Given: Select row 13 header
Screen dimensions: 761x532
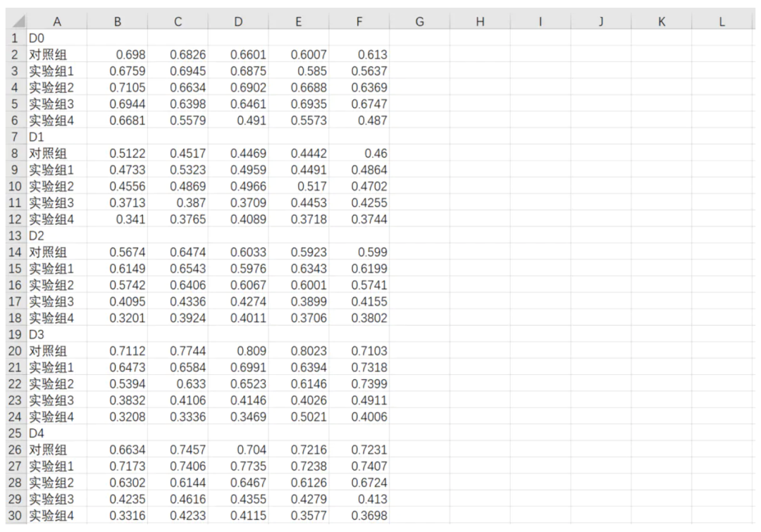Looking at the screenshot, I should [x=16, y=235].
